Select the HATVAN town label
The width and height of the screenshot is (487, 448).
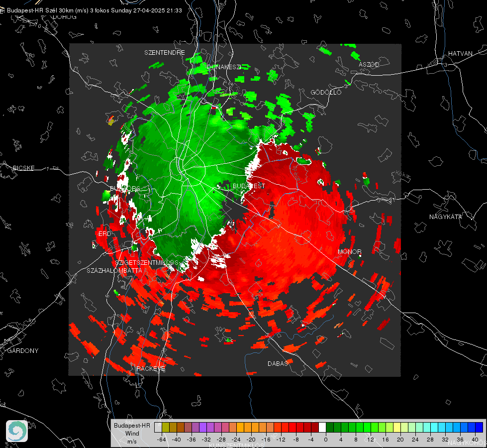(460, 53)
